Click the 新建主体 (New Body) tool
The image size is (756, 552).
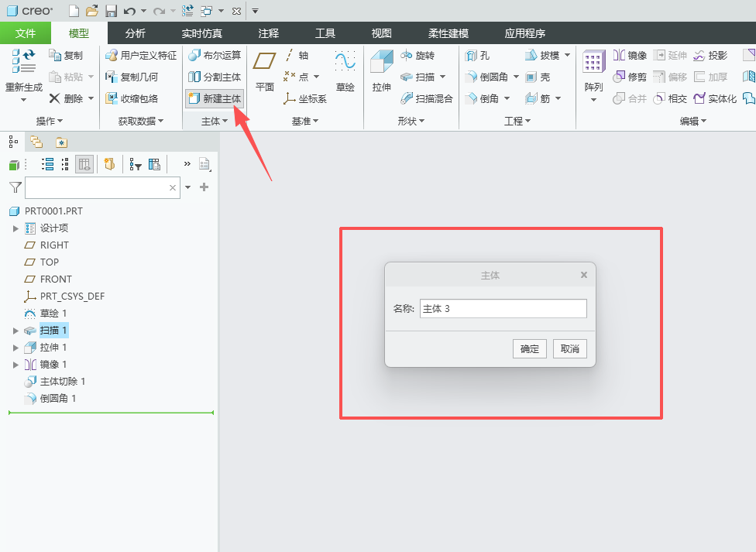click(215, 98)
